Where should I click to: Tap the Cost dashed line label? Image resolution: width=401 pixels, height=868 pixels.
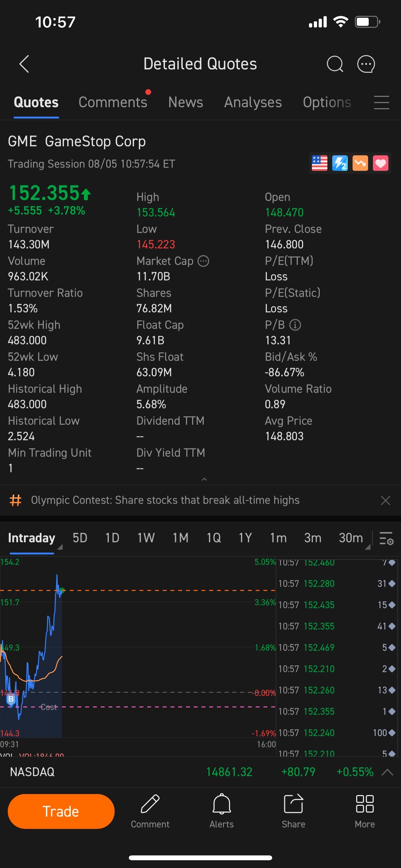(x=49, y=707)
